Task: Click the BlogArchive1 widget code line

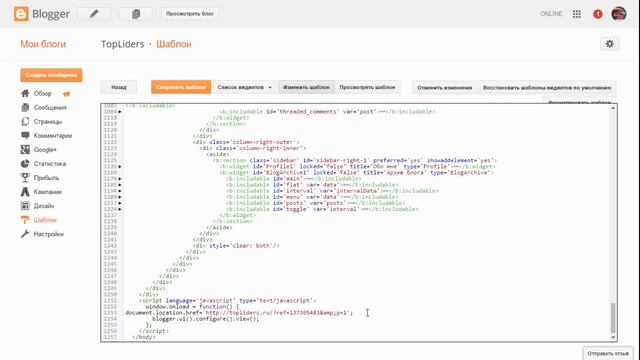Action: point(357,173)
